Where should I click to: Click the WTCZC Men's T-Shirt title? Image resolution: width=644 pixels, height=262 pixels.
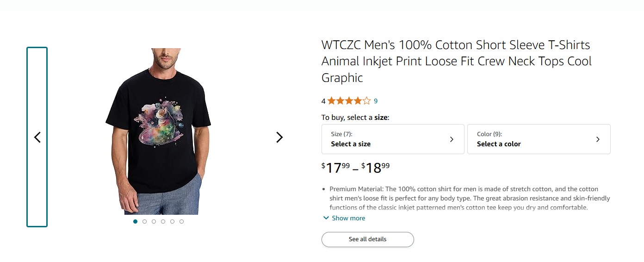point(456,61)
